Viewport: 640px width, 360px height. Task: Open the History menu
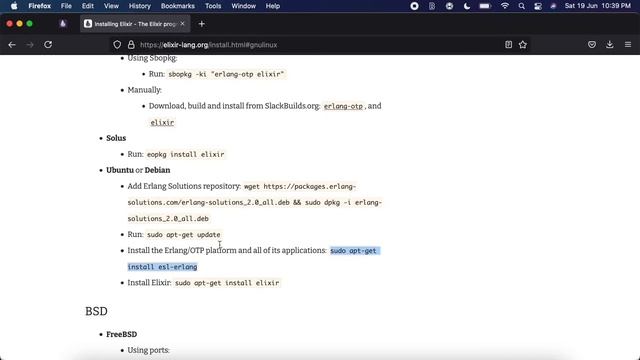[140, 6]
